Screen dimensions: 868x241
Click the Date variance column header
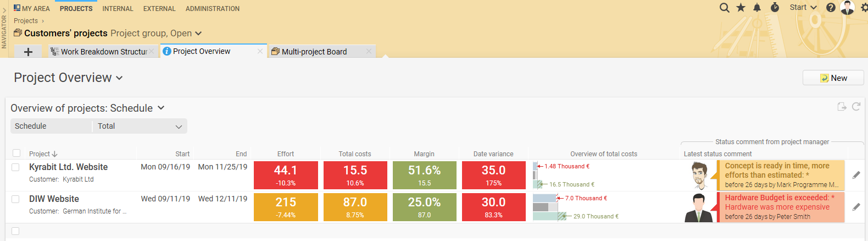493,154
